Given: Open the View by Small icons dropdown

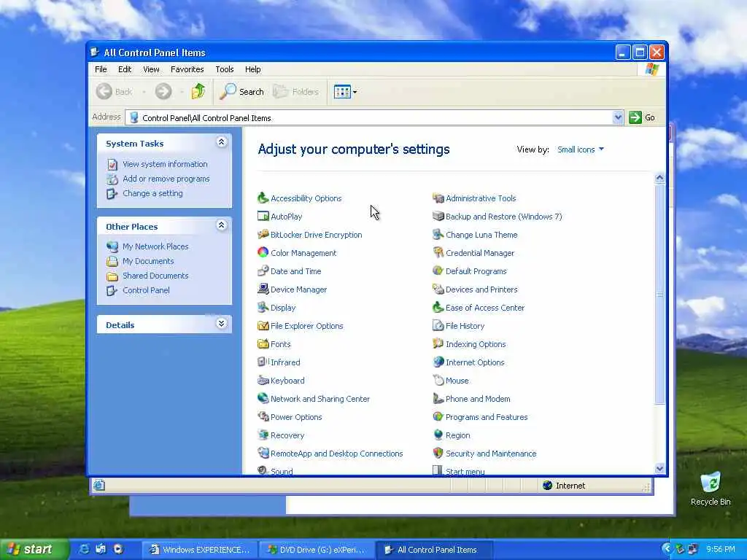Looking at the screenshot, I should coord(581,149).
